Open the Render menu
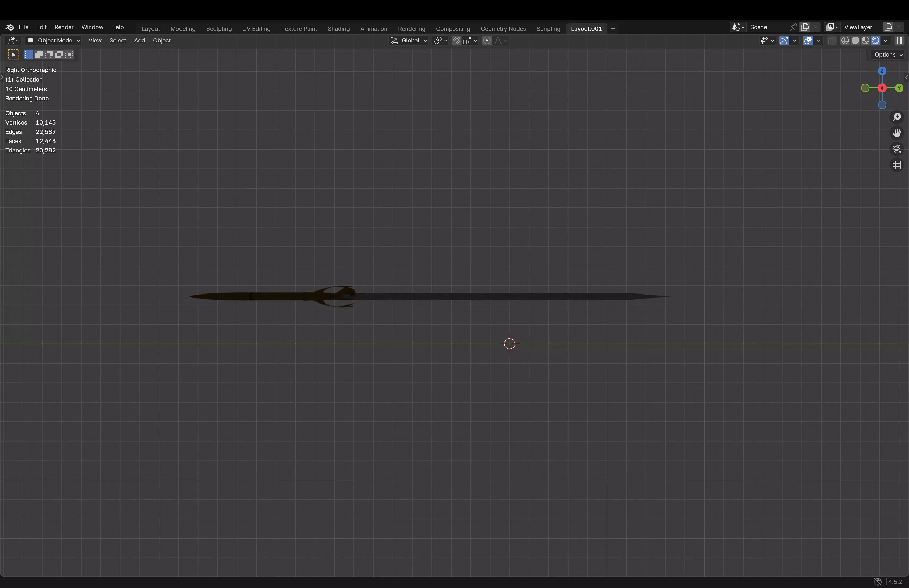This screenshot has height=588, width=909. click(64, 27)
